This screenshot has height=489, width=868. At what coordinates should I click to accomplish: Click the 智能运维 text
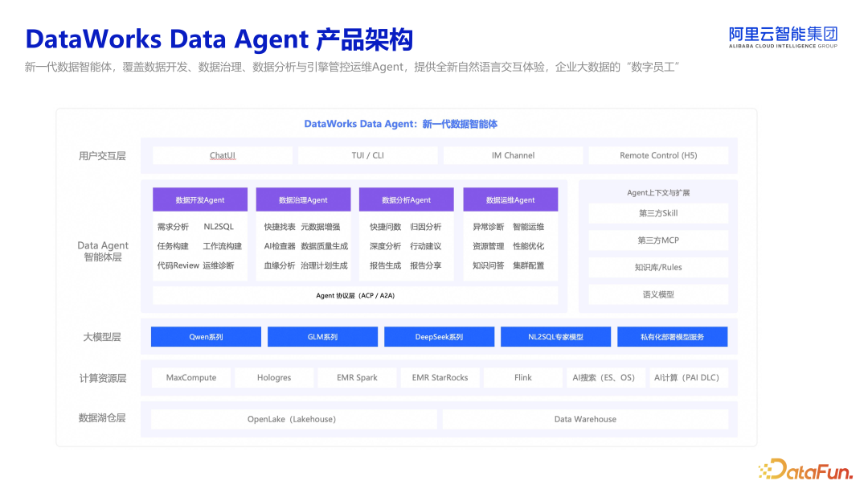click(x=529, y=227)
